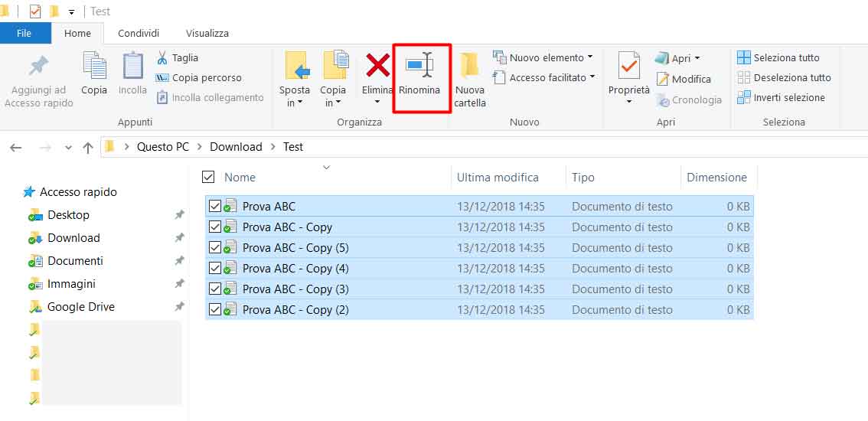Uncheck Prova ABC - Copy (5) checkbox
Image resolution: width=868 pixels, height=421 pixels.
pos(215,247)
